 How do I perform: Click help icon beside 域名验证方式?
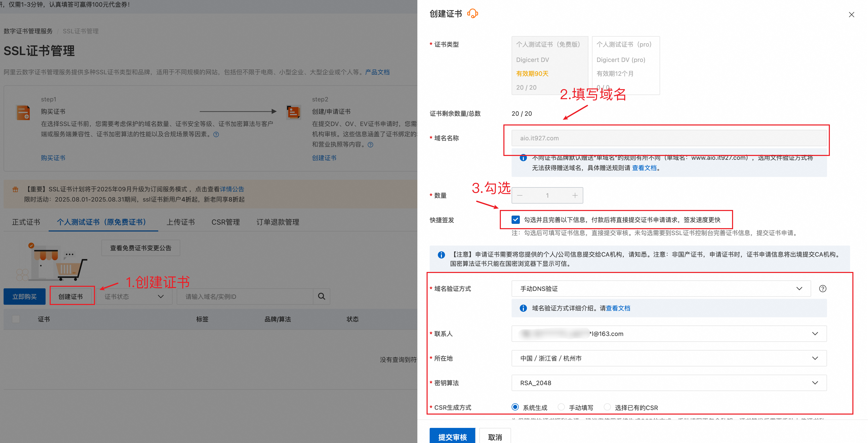[822, 289]
